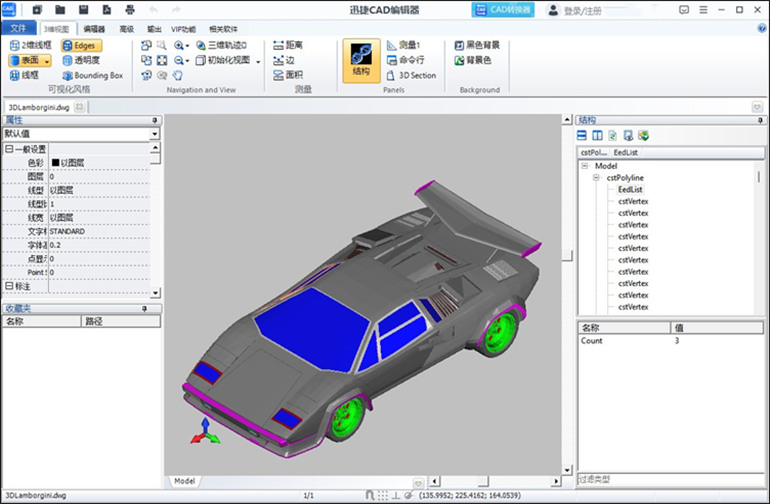Save the drawing with the floppy disk icon
The height and width of the screenshot is (504, 770).
tap(83, 9)
